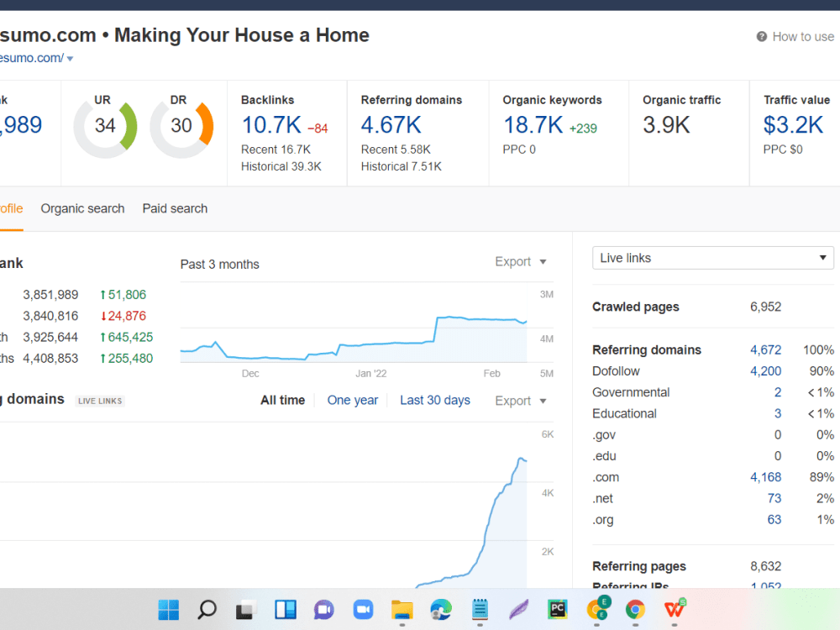Open the Widgets panel icon
This screenshot has height=630, width=840.
pos(286,610)
